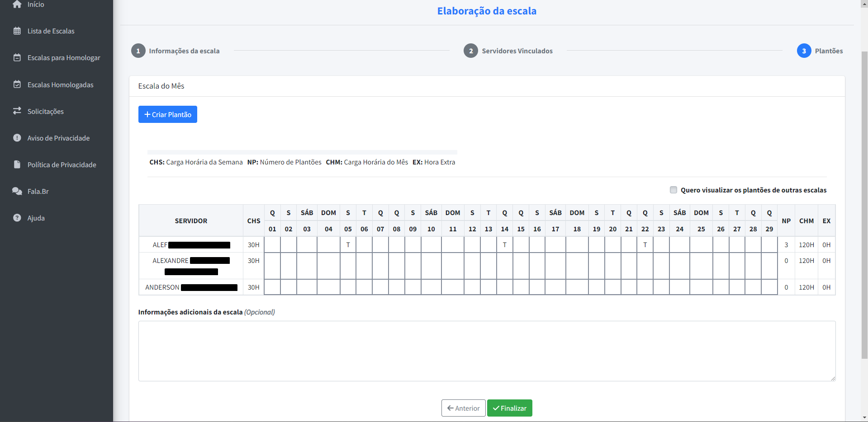This screenshot has width=868, height=422.
Task: Click the Início home icon
Action: (x=17, y=5)
